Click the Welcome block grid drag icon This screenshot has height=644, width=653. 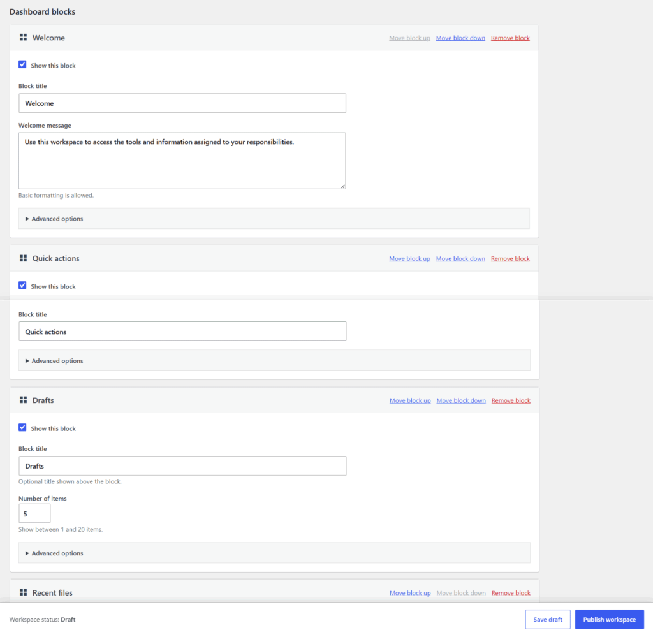[24, 38]
